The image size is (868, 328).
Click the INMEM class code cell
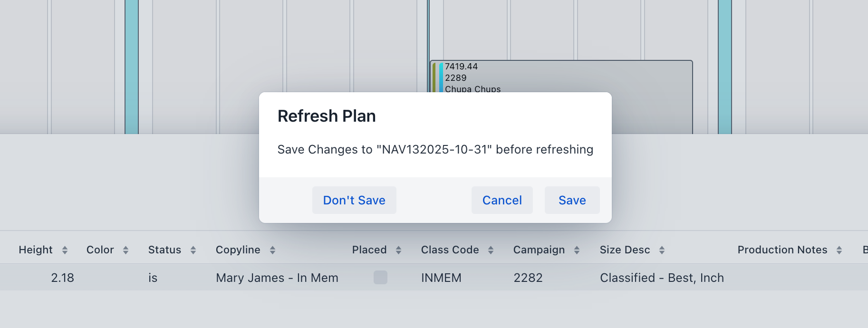coord(441,278)
